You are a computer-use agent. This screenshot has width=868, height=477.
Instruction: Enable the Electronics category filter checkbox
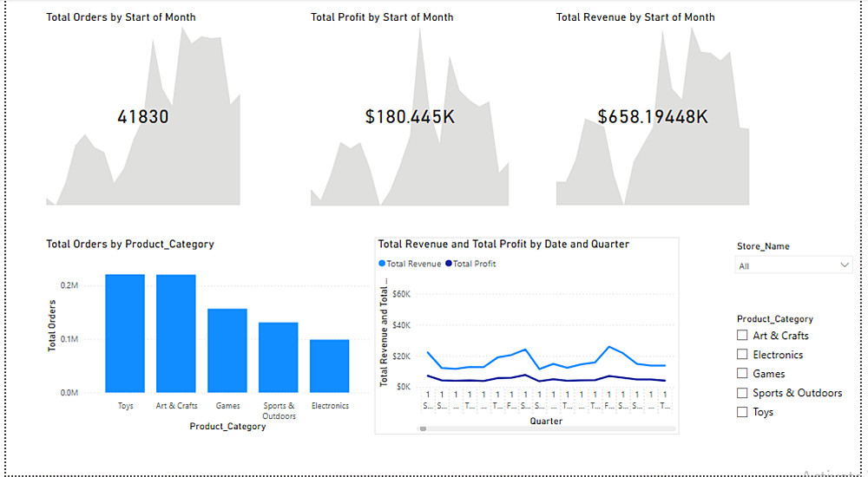[742, 355]
